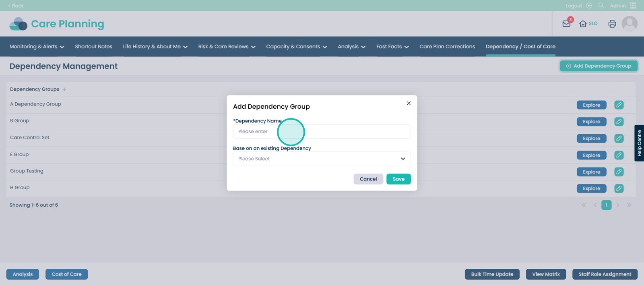Open the Help Centre side tab
The height and width of the screenshot is (286, 644).
pyautogui.click(x=639, y=143)
